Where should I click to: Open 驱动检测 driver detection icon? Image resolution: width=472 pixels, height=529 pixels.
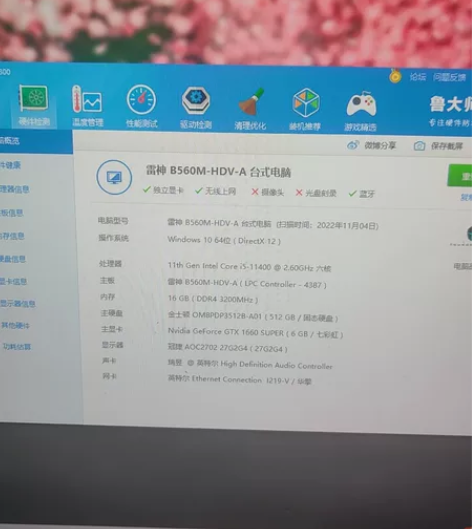point(196,108)
